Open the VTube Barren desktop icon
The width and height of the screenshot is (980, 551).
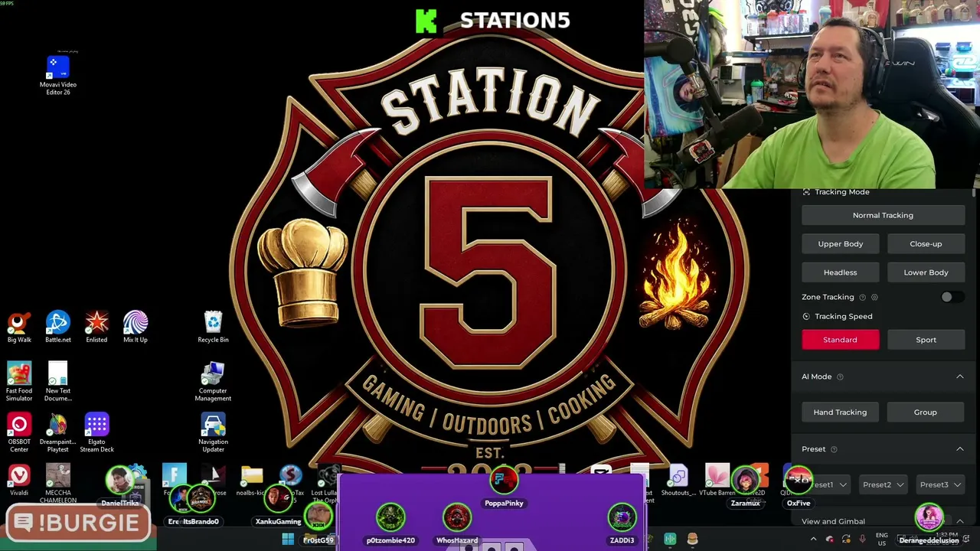coord(717,481)
